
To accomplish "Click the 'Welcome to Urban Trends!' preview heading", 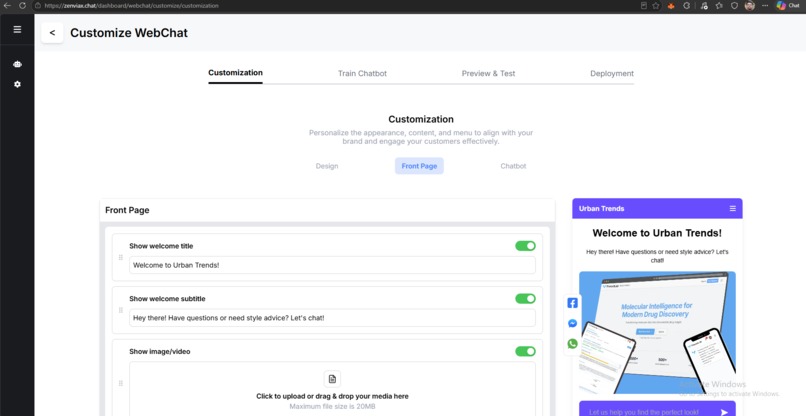I will click(x=657, y=233).
